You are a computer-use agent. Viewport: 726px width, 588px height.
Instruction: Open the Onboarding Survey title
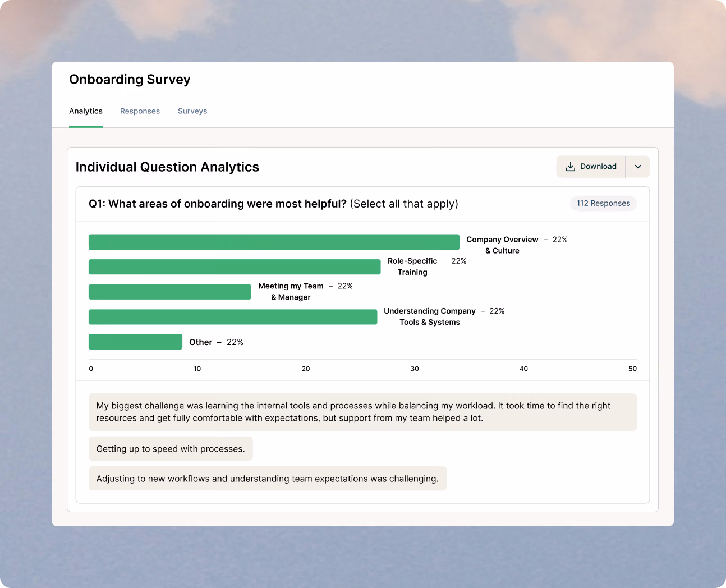130,80
